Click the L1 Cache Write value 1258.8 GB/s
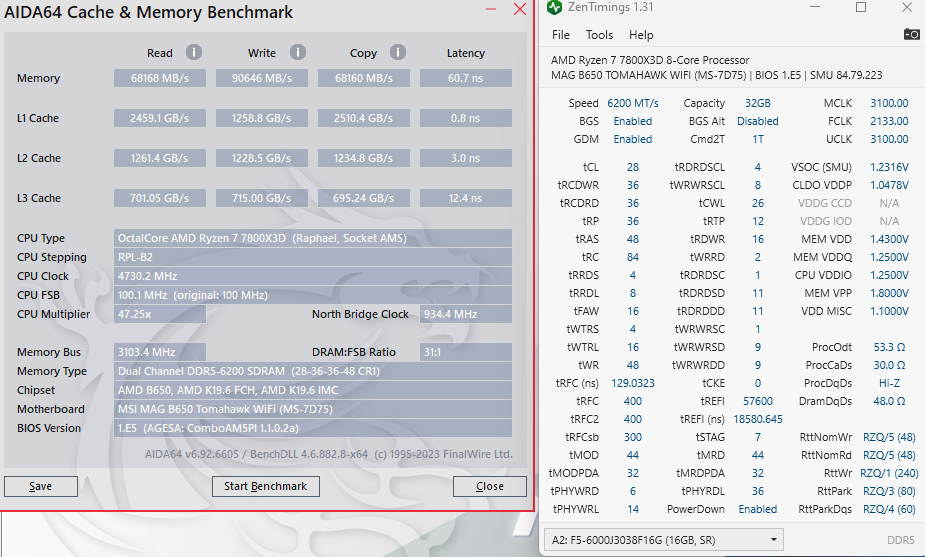 pyautogui.click(x=262, y=118)
